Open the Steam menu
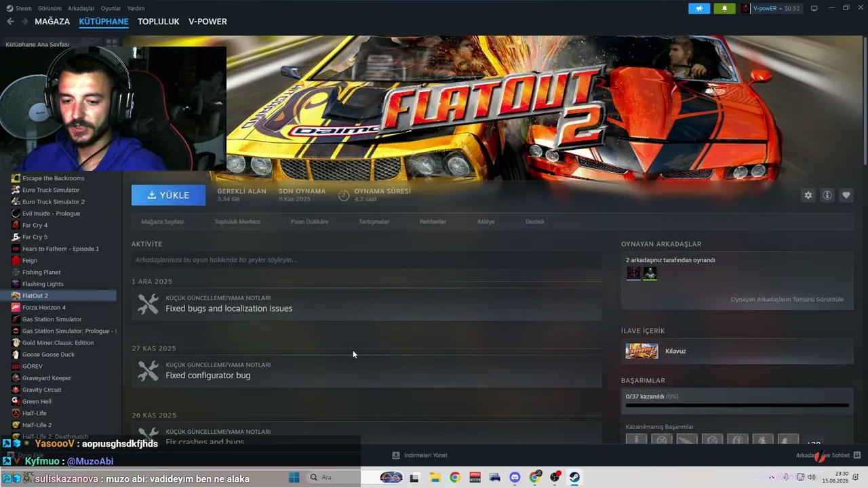 (x=20, y=8)
